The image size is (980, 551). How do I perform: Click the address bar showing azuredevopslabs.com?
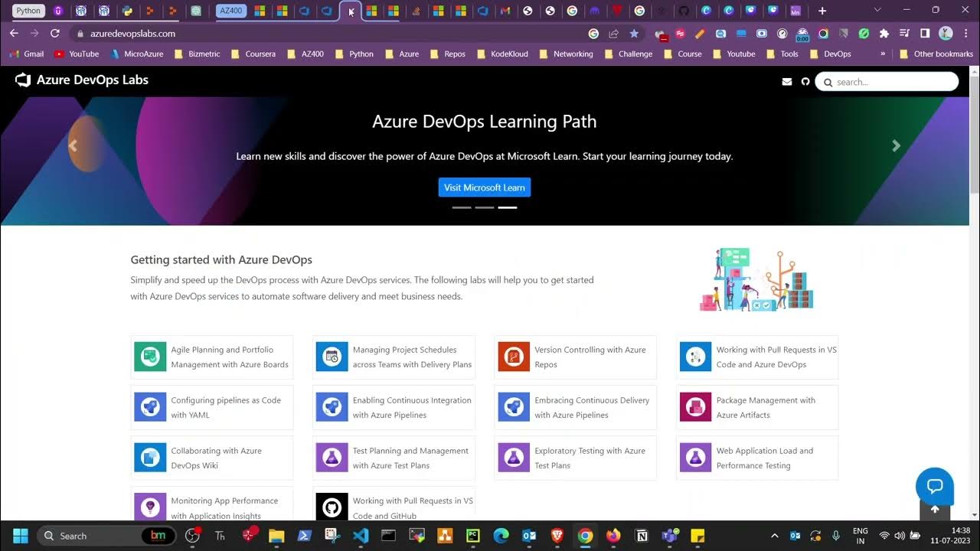(x=329, y=34)
